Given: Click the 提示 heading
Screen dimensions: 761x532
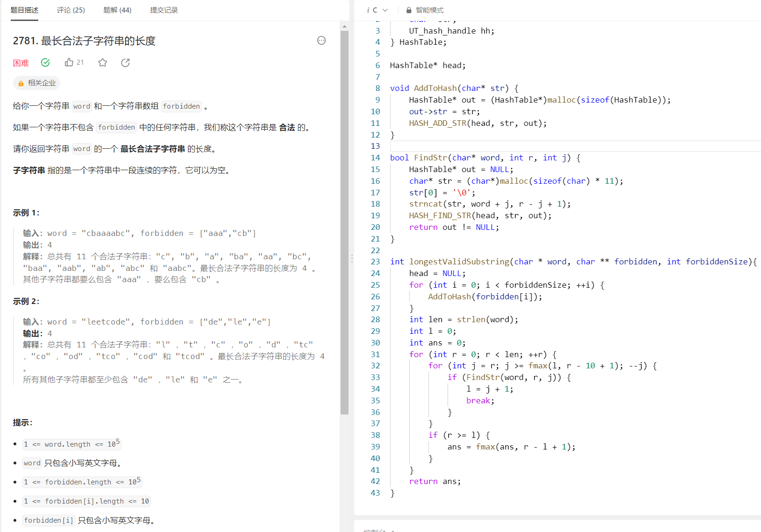Looking at the screenshot, I should coord(23,423).
